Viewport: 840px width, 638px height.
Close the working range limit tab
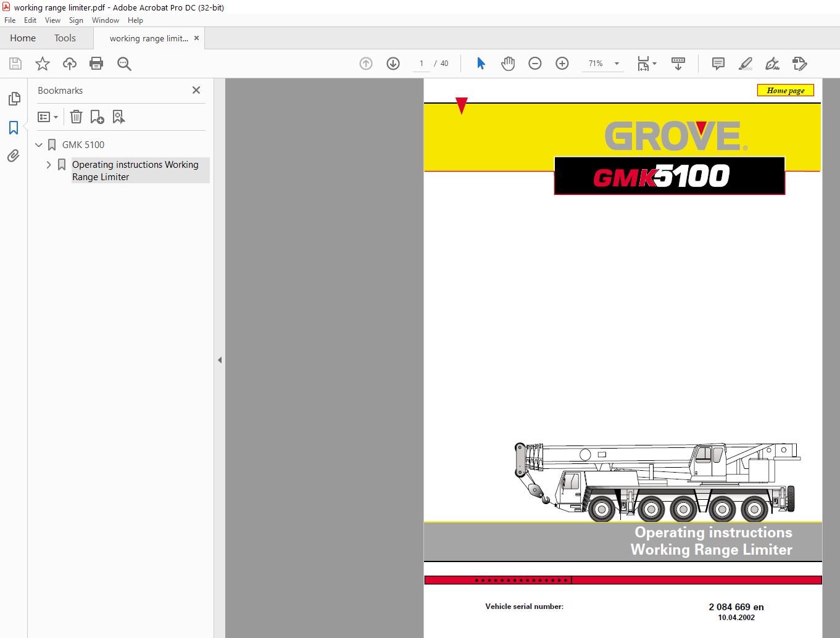[197, 38]
